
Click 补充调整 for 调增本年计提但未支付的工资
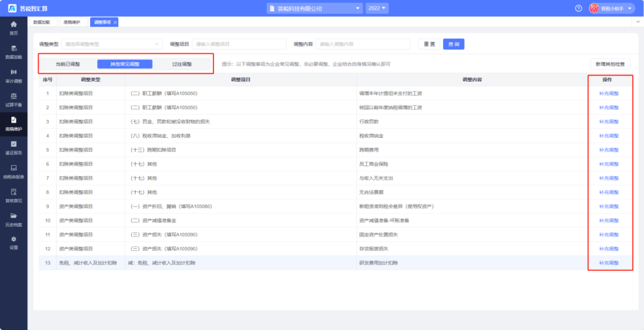pyautogui.click(x=609, y=93)
